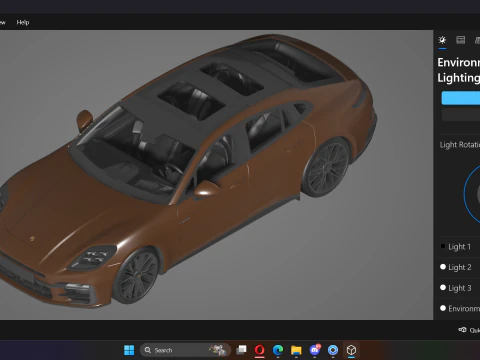Open the Light 2 color swatch

(443, 267)
